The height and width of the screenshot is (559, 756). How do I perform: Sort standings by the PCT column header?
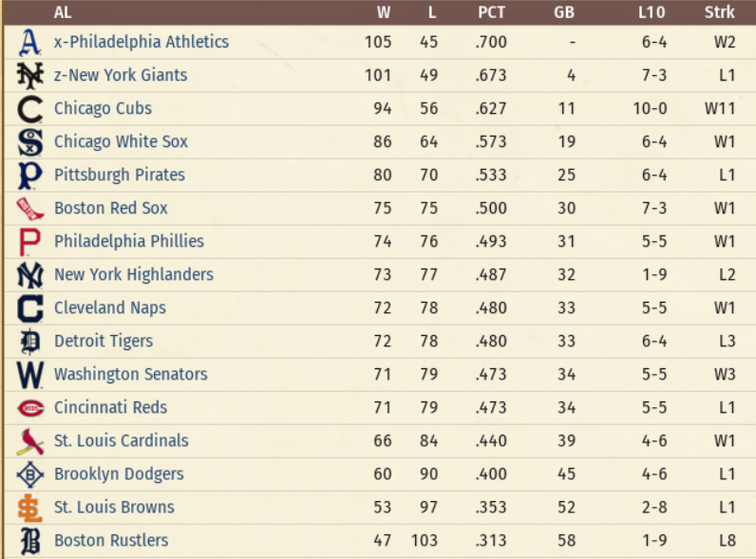tap(492, 13)
